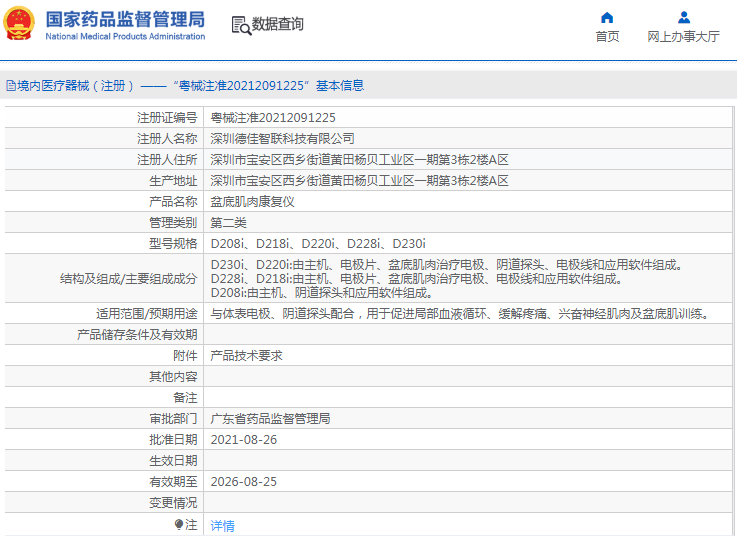Click 国家药品监督管理局 site title
The image size is (737, 540).
pyautogui.click(x=125, y=20)
